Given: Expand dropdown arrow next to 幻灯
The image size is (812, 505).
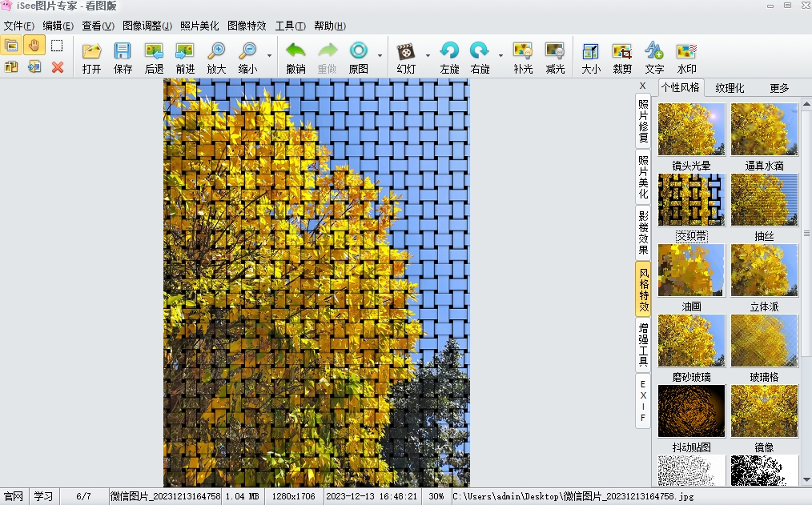Looking at the screenshot, I should (428, 56).
